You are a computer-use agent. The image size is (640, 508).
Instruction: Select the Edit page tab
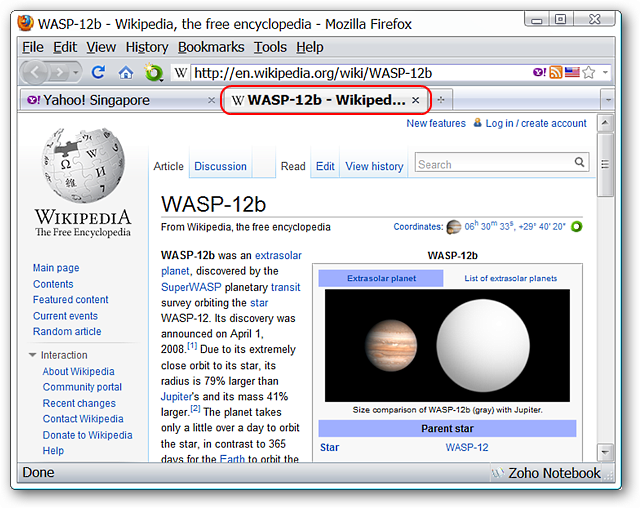(325, 166)
